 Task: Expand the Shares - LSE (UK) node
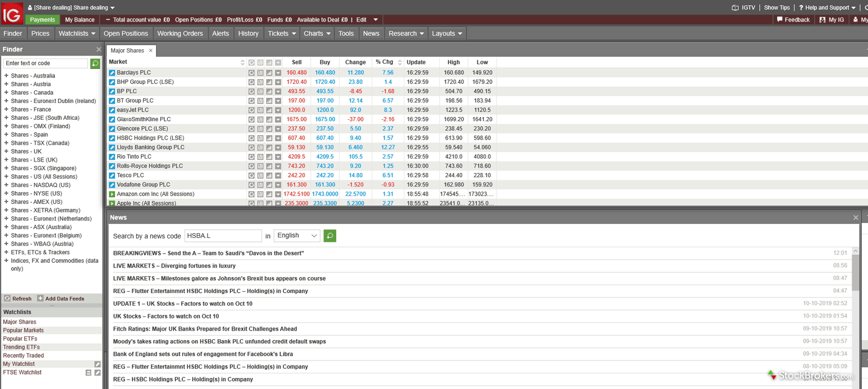tap(6, 160)
